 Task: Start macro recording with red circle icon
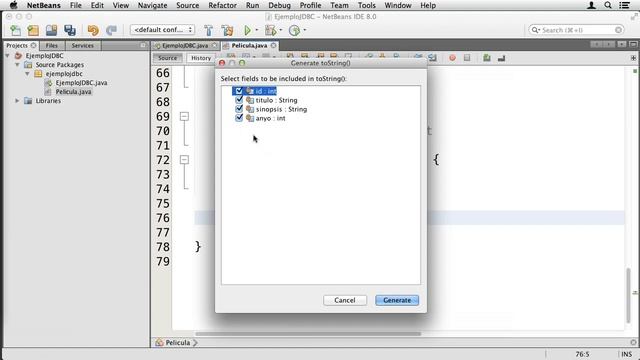pyautogui.click(x=452, y=58)
